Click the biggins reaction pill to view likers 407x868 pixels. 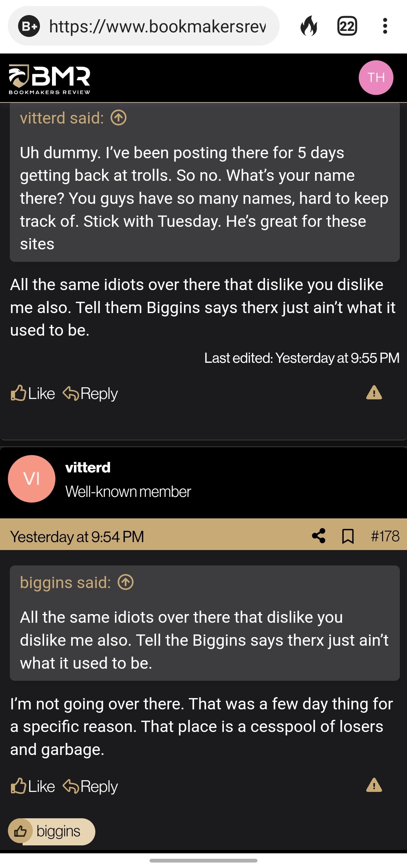(x=51, y=831)
